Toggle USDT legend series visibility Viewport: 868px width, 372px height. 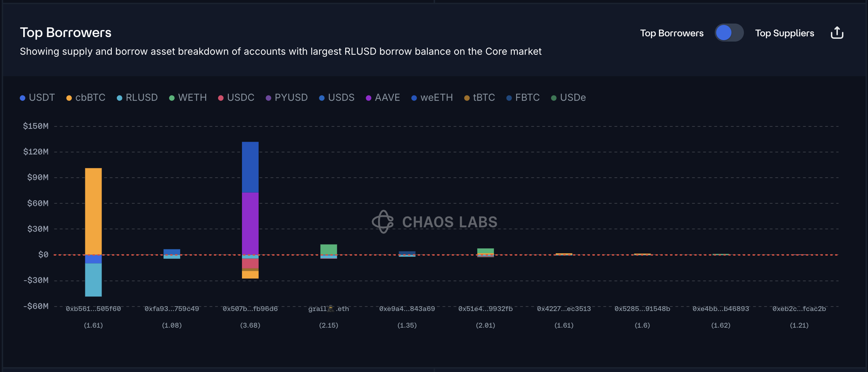point(37,98)
